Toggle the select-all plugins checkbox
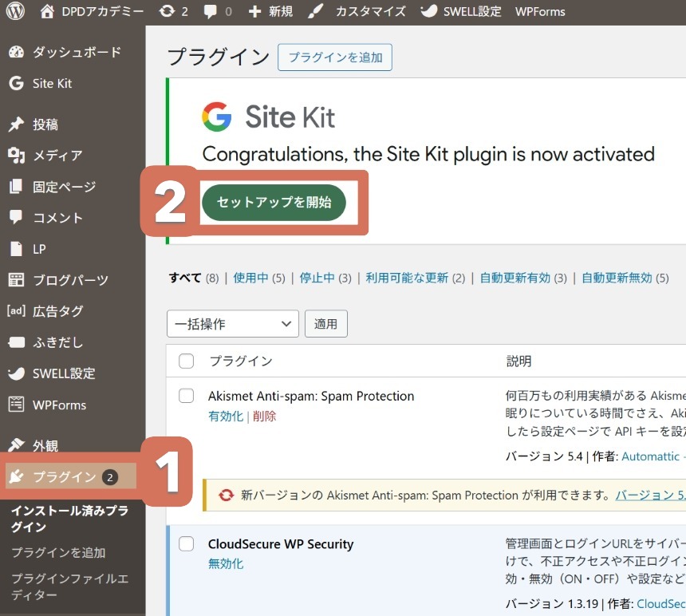686x616 pixels. (x=187, y=361)
